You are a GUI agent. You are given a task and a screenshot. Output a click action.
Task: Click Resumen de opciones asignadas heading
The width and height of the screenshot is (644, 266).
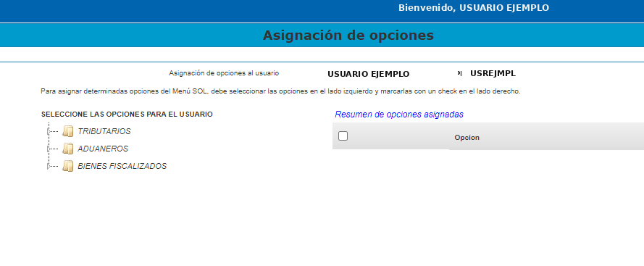[399, 115]
